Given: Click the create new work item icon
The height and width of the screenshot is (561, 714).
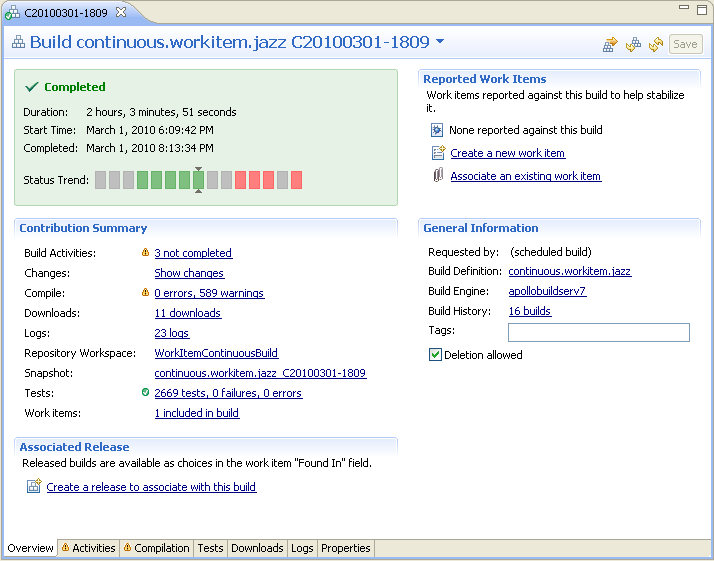Looking at the screenshot, I should pos(437,153).
